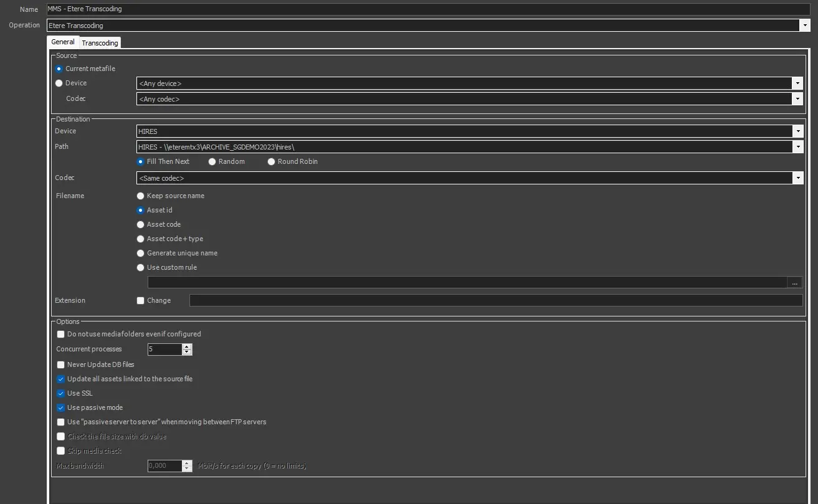Click the Name text field
The image size is (818, 504).
[424, 9]
